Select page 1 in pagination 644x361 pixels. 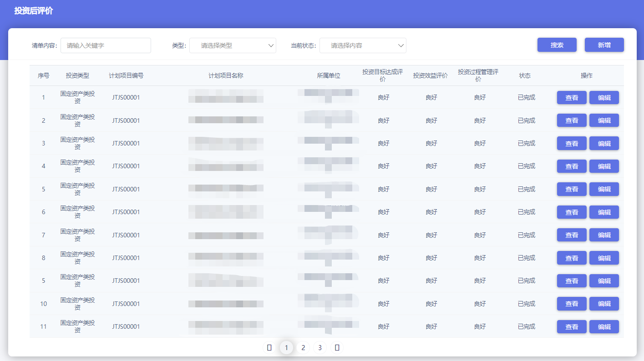click(x=286, y=348)
